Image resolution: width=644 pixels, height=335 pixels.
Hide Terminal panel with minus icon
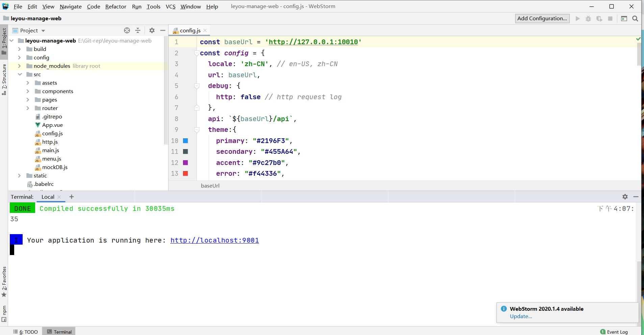tap(636, 197)
